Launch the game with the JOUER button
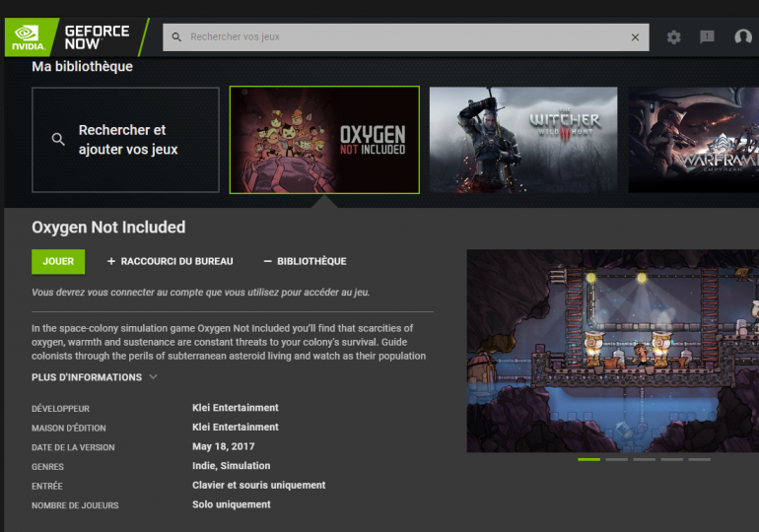The image size is (759, 532). [x=58, y=262]
